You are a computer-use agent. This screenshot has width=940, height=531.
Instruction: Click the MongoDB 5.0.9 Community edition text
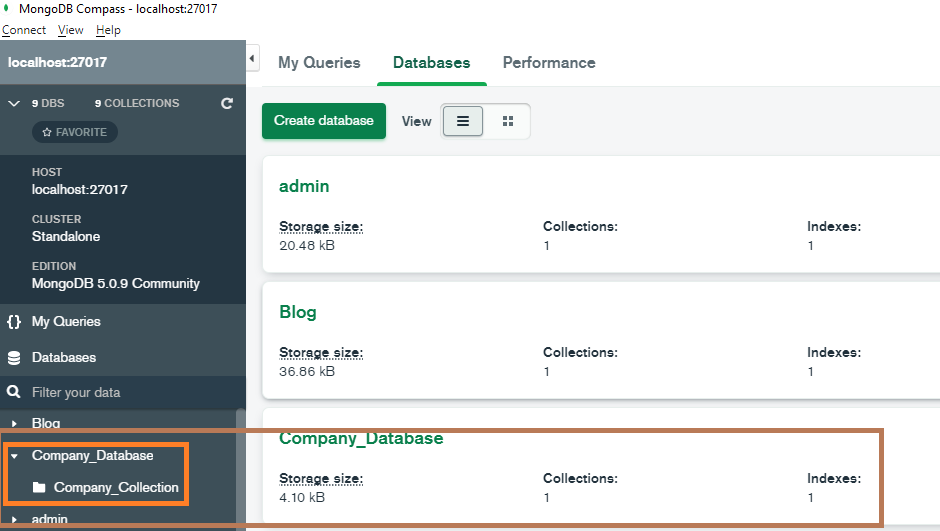pyautogui.click(x=116, y=283)
